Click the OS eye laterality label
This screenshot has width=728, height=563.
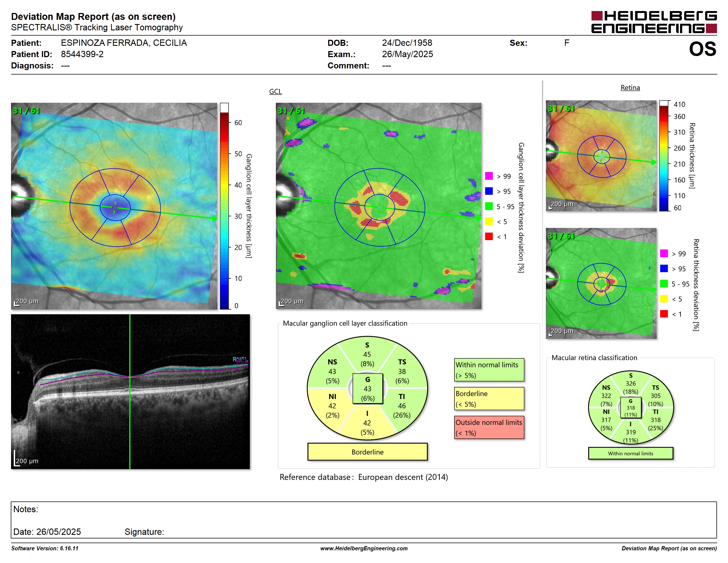tap(702, 49)
